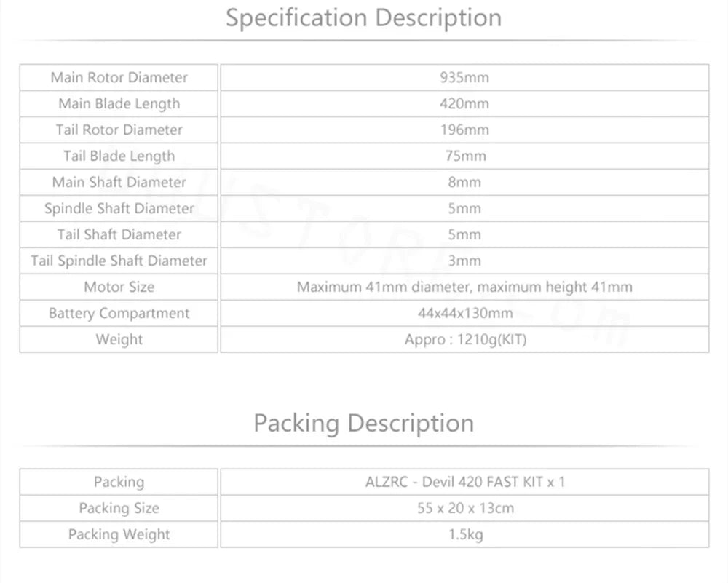Select the Tail Rotor Diameter label
The image size is (728, 583).
(119, 130)
